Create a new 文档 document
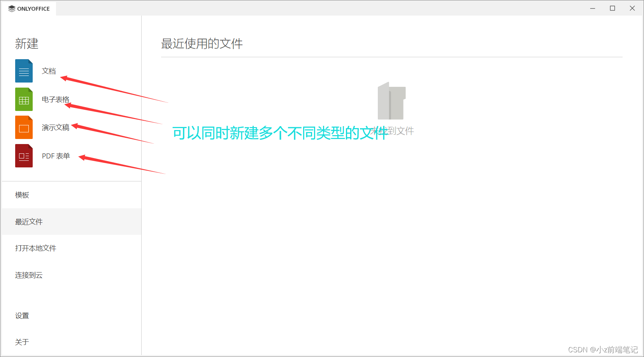Image resolution: width=644 pixels, height=357 pixels. click(49, 71)
